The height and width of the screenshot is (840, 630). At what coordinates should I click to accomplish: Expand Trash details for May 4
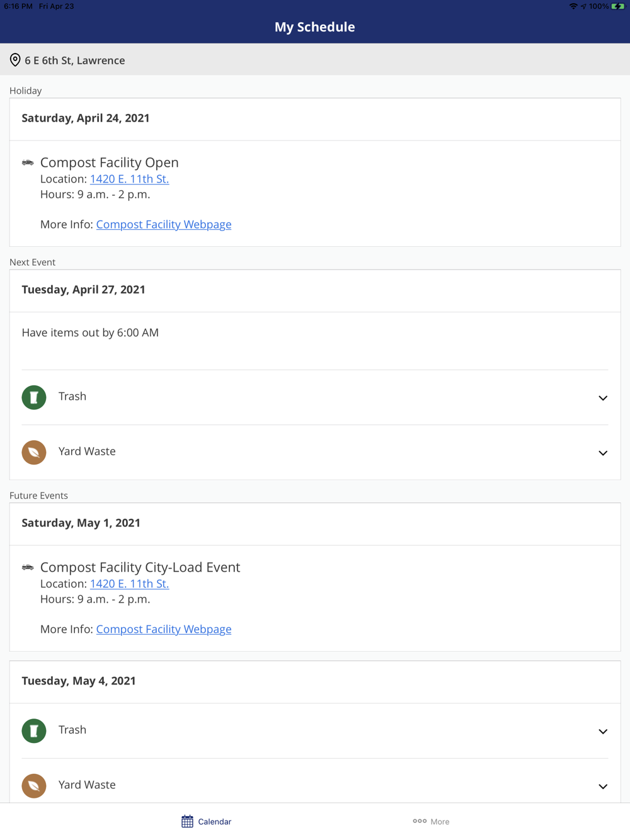coord(602,731)
